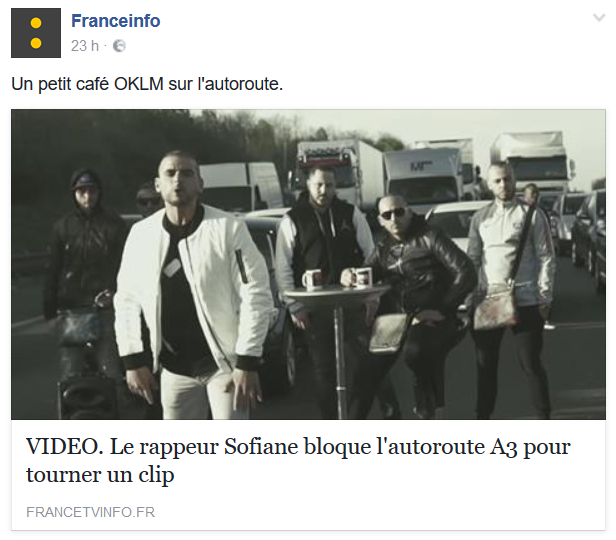Viewport: 616px width, 540px height.
Task: Open the article about rappeur Sofiane headline
Action: tap(298, 460)
